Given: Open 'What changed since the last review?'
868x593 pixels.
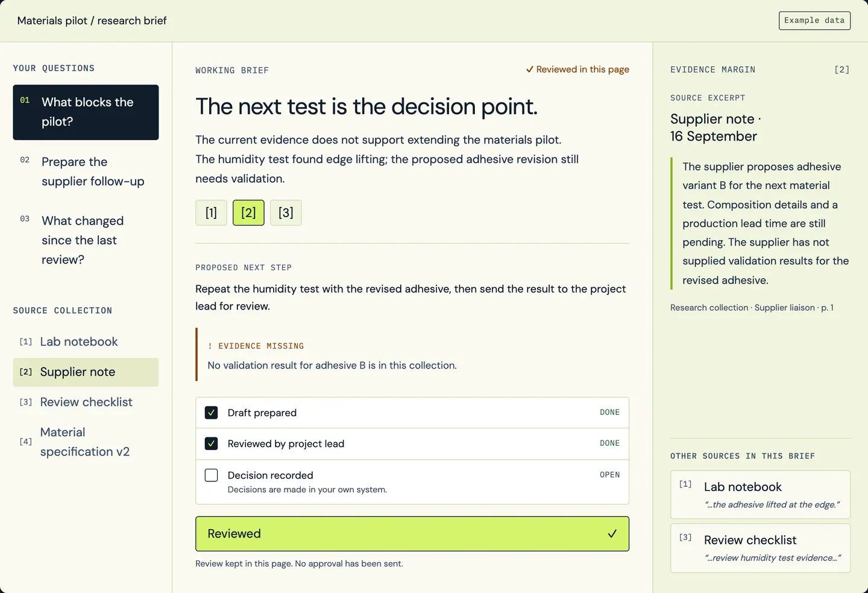Looking at the screenshot, I should pyautogui.click(x=86, y=240).
